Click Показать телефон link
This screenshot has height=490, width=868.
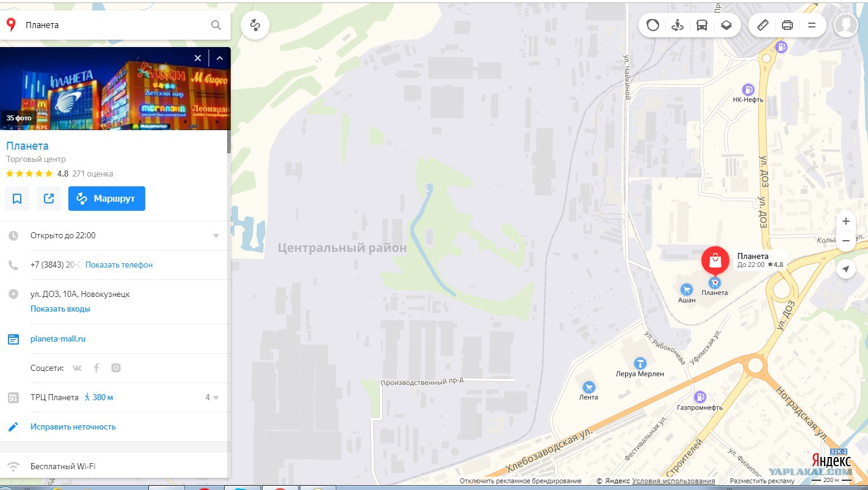[x=119, y=265]
